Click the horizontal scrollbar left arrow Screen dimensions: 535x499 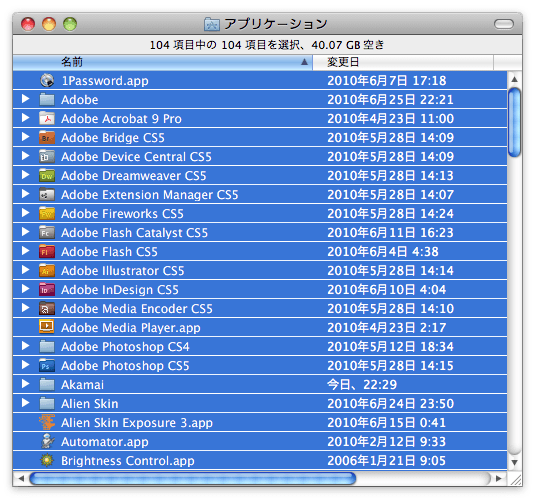pos(21,478)
